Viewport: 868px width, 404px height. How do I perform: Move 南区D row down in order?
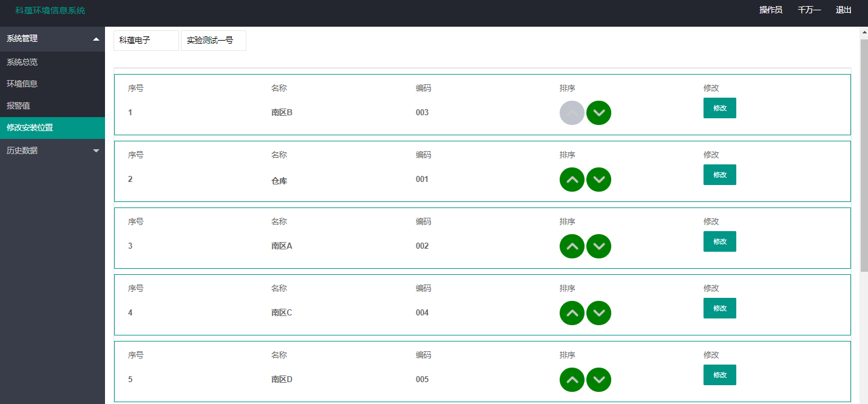[x=598, y=380]
